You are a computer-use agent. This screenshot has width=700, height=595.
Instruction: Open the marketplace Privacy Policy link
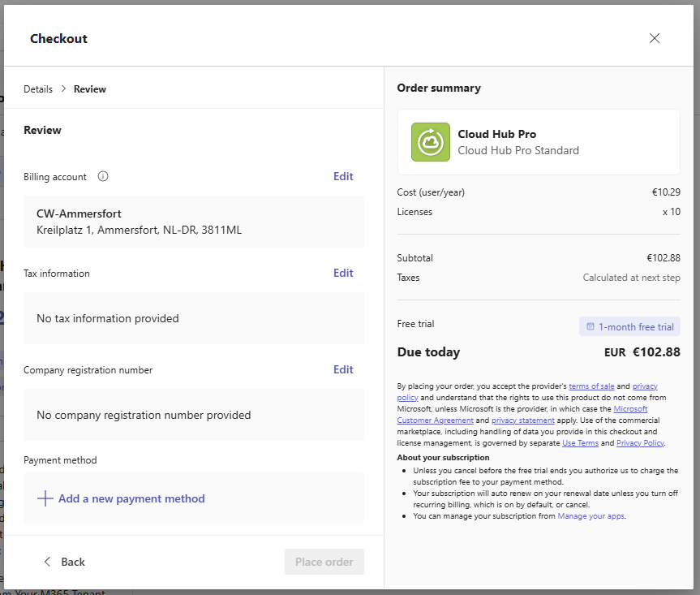coord(640,443)
